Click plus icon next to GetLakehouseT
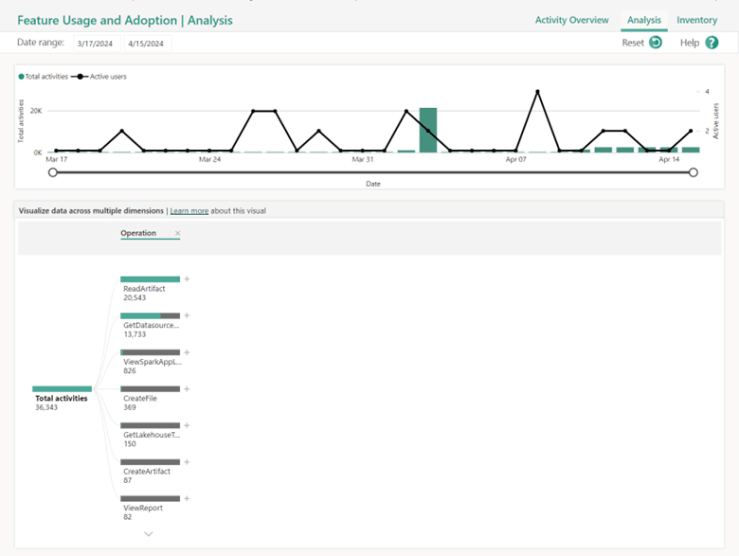Screen dimensions: 739x556 [187, 425]
